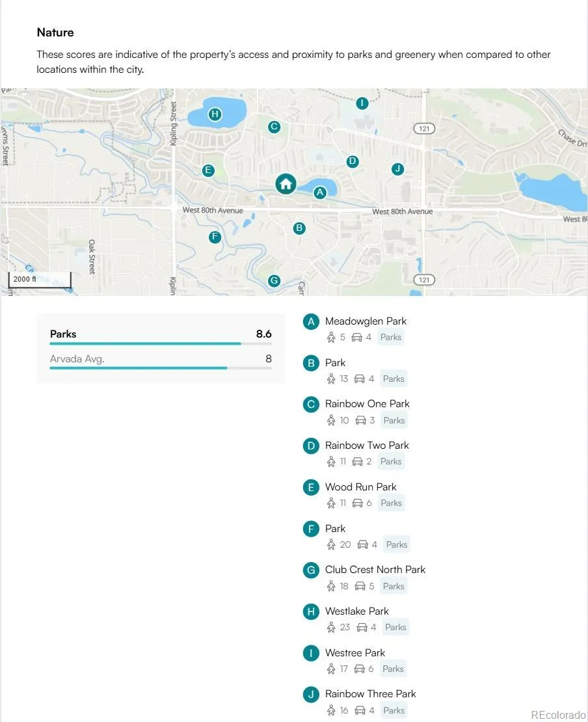Click the Parks tag under Wood Run Park
The image size is (588, 722).
(391, 503)
